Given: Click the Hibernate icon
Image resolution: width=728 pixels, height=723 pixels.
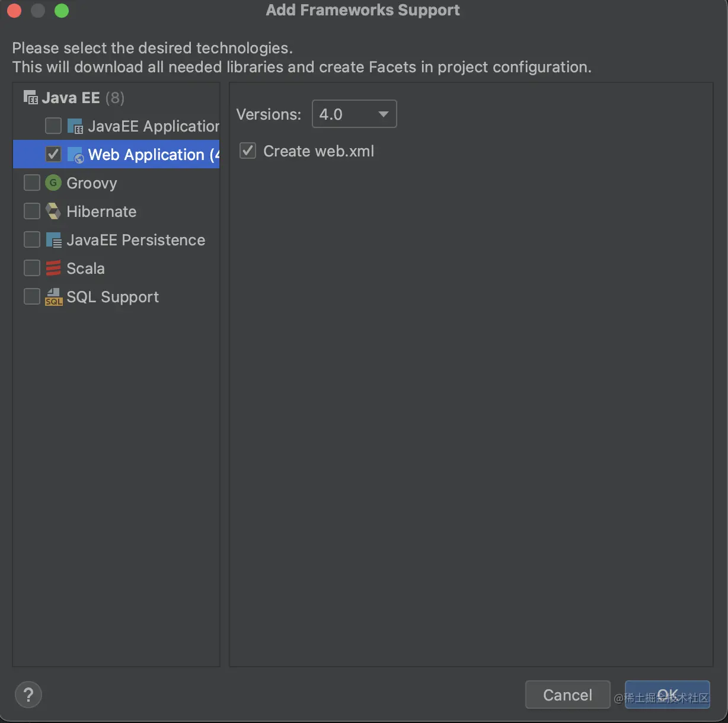Looking at the screenshot, I should (x=53, y=212).
